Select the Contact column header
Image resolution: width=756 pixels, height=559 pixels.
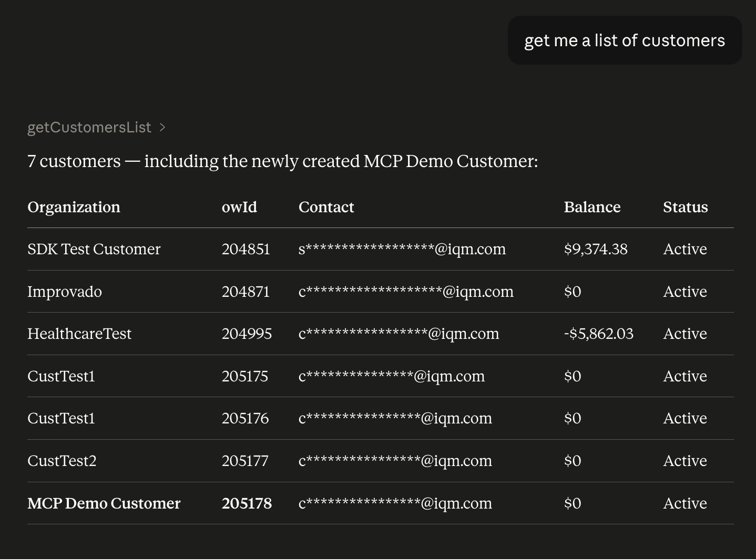tap(326, 207)
